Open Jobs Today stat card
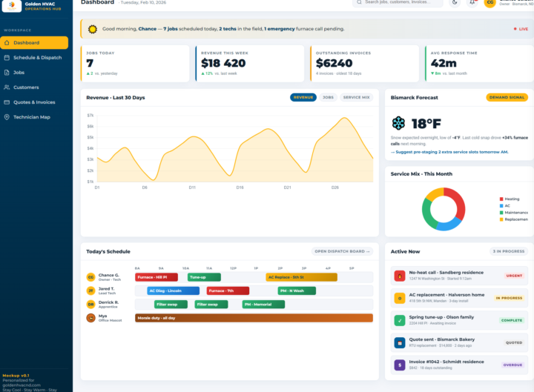Viewport: 534px width, 392px height. tap(135, 64)
